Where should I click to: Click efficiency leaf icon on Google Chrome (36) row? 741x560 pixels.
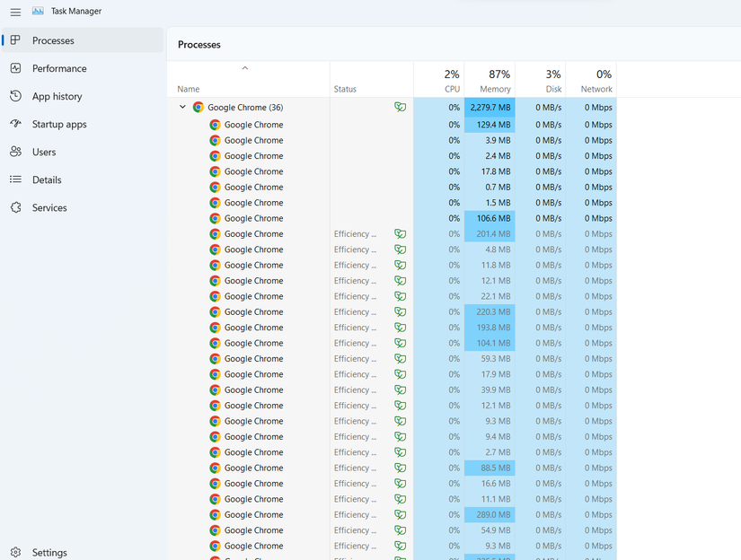tap(400, 108)
